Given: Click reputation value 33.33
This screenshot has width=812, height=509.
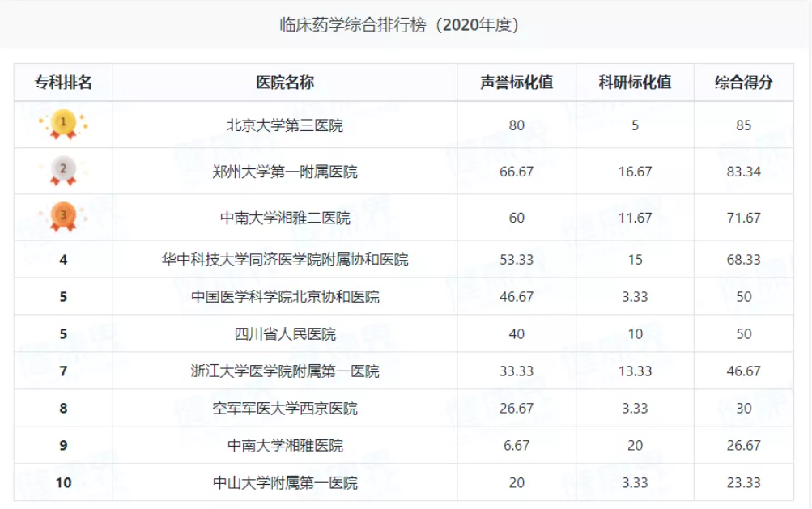Looking at the screenshot, I should coord(517,371).
